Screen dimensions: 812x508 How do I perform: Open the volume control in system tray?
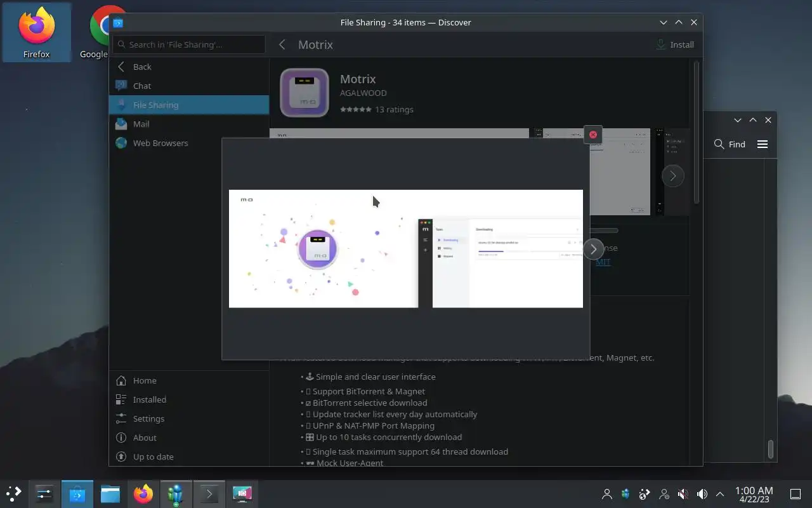pyautogui.click(x=702, y=493)
